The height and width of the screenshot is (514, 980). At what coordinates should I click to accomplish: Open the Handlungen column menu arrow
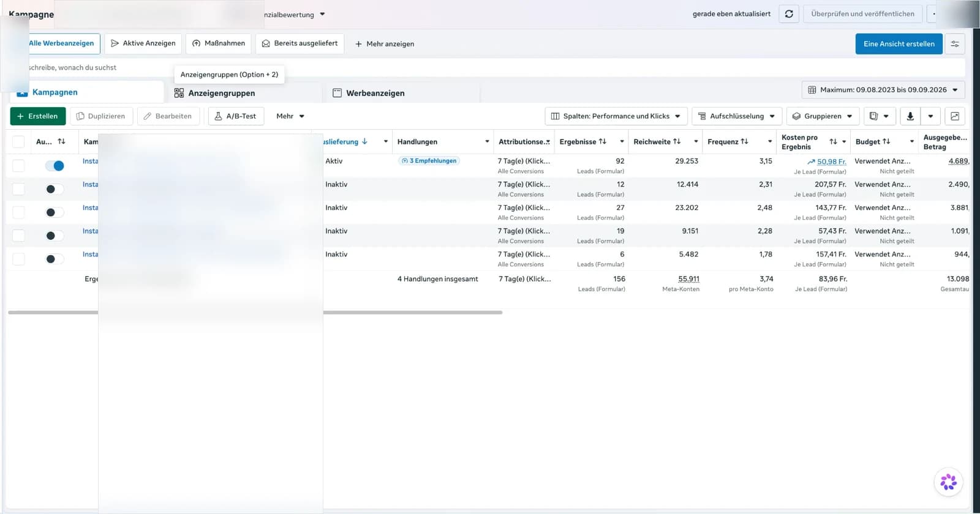coord(487,142)
